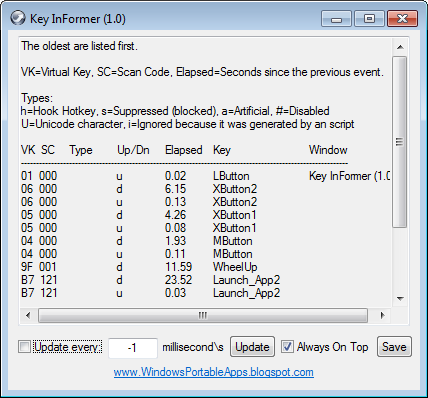Click the XButton2 row with elapsed 0.13

tap(139, 202)
